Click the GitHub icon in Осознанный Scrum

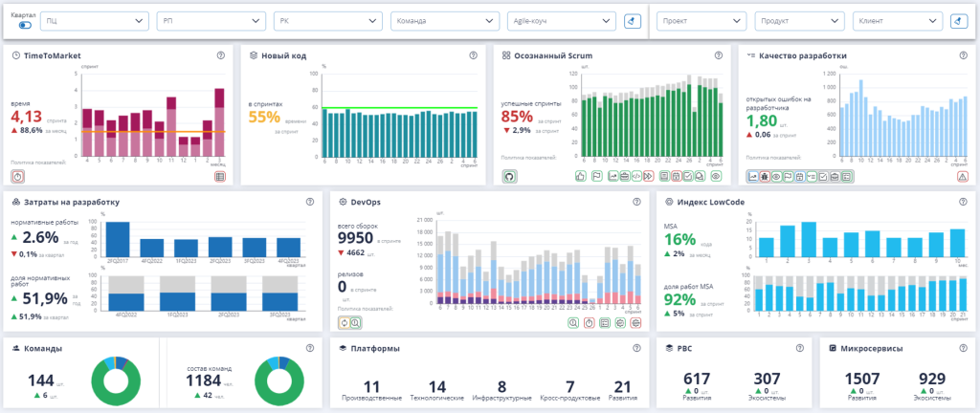point(509,177)
